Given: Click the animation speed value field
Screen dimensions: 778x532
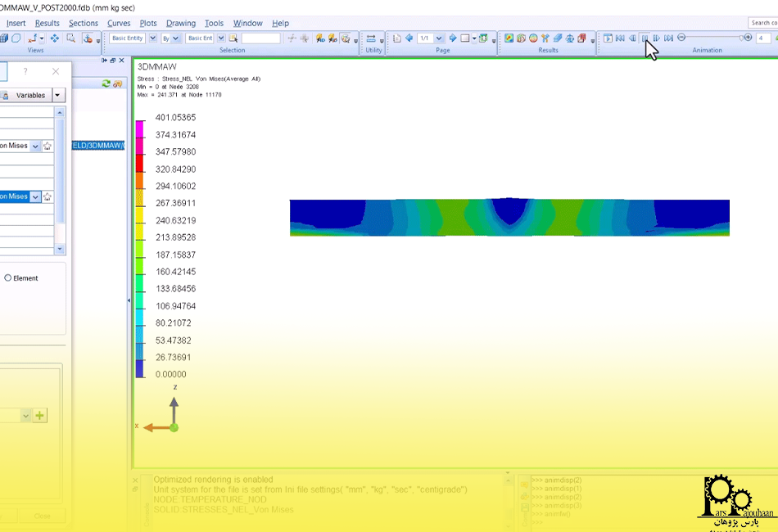Looking at the screenshot, I should tap(762, 38).
